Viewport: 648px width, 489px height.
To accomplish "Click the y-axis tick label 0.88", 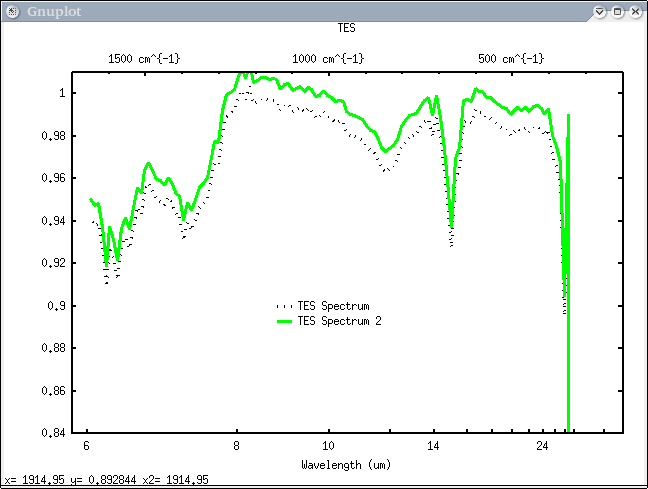I will 53,348.
